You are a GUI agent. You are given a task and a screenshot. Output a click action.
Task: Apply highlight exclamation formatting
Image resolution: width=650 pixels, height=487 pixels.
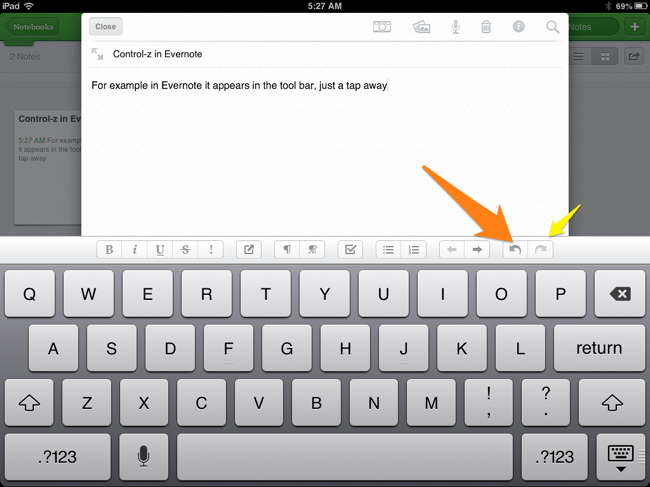coord(211,250)
